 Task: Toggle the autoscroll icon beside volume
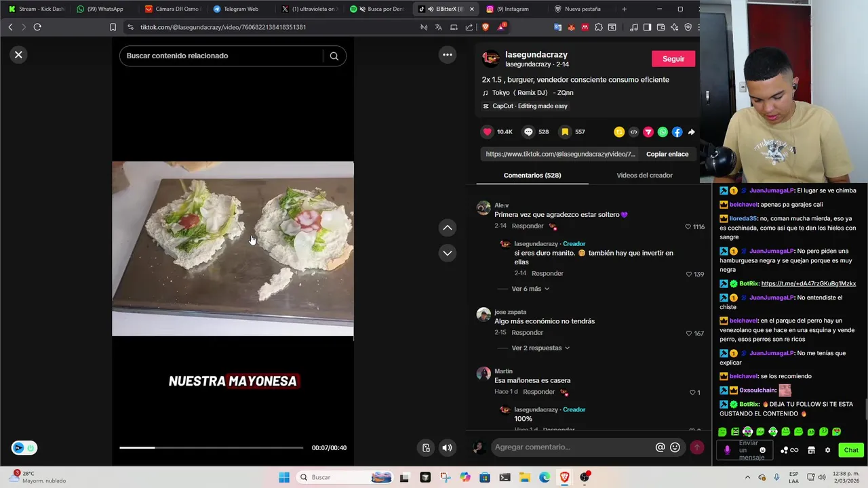coord(426,447)
